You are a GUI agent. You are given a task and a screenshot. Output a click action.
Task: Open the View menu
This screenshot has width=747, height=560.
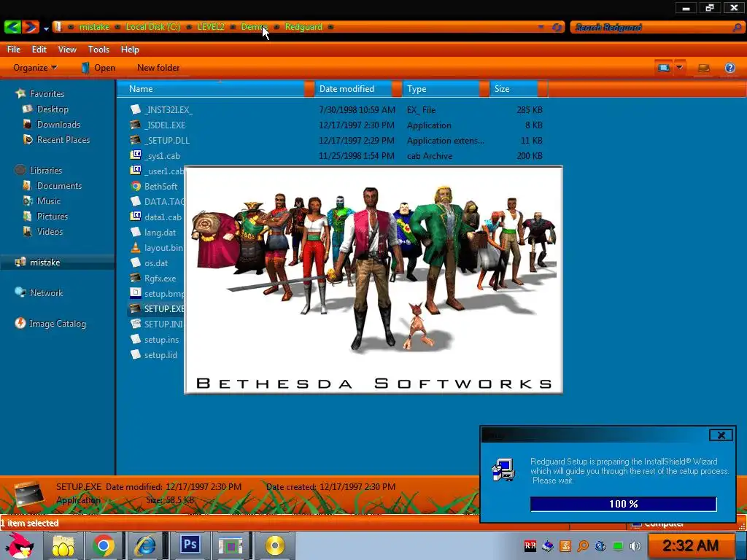coord(67,50)
